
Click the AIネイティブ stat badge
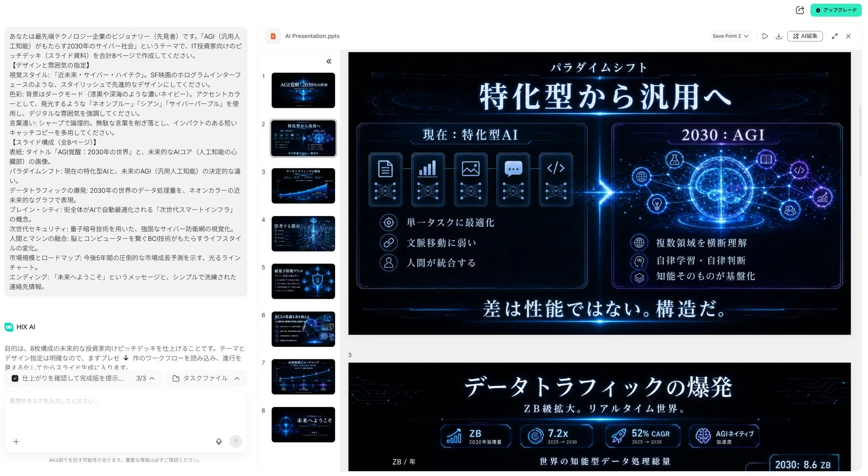tap(724, 436)
